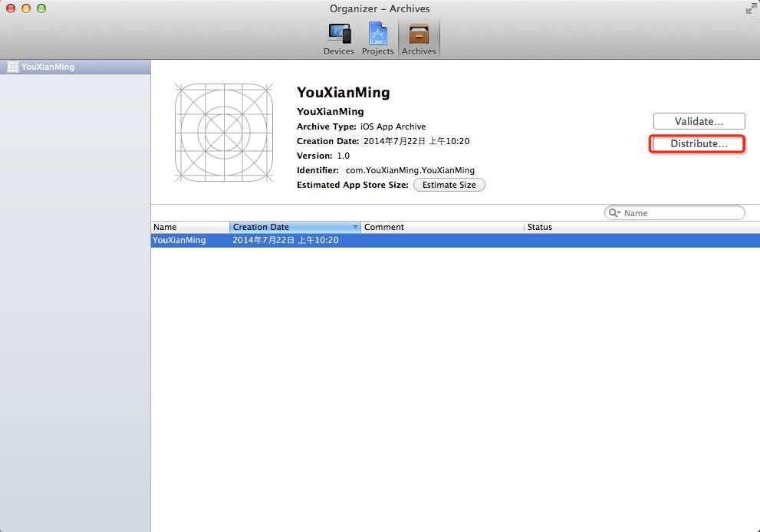760x532 pixels.
Task: Select YouXianMing app in the sidebar
Action: [75, 67]
